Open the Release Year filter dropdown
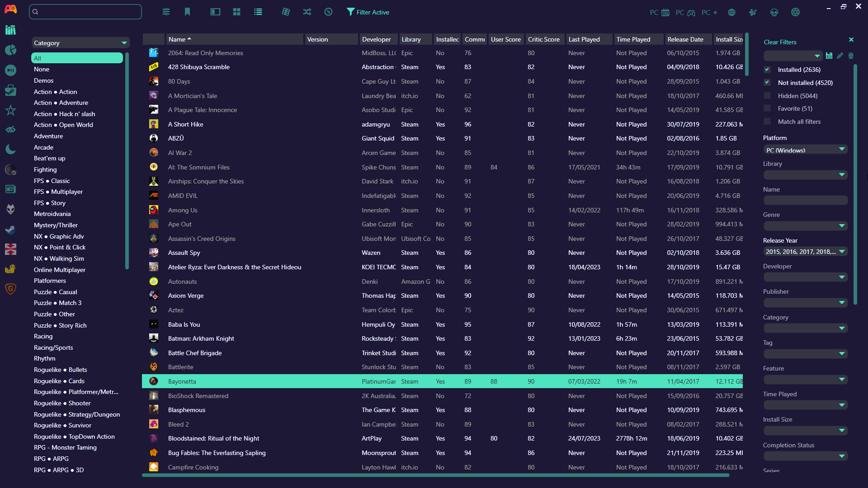The image size is (868, 488). pos(805,252)
